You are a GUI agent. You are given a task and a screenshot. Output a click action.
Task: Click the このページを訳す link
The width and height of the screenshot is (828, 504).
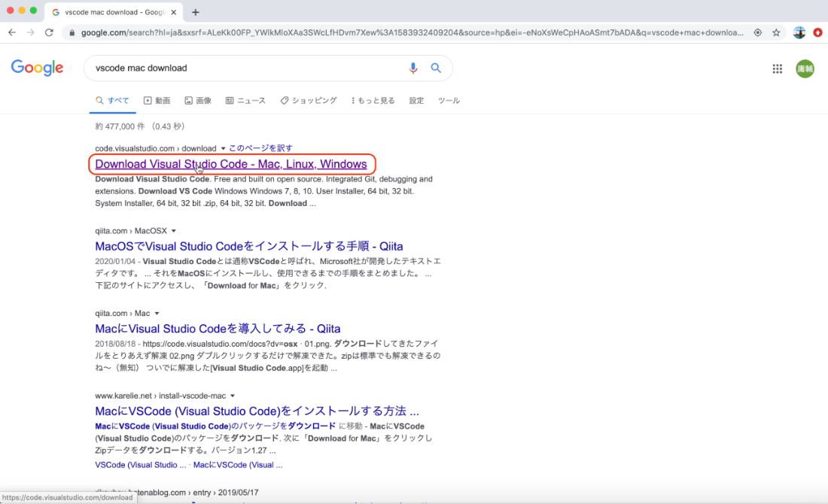pyautogui.click(x=261, y=148)
